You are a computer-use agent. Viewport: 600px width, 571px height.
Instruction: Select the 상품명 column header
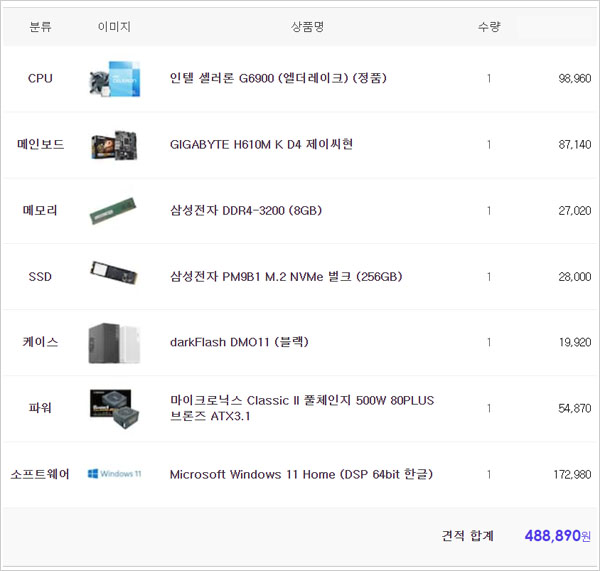(307, 27)
